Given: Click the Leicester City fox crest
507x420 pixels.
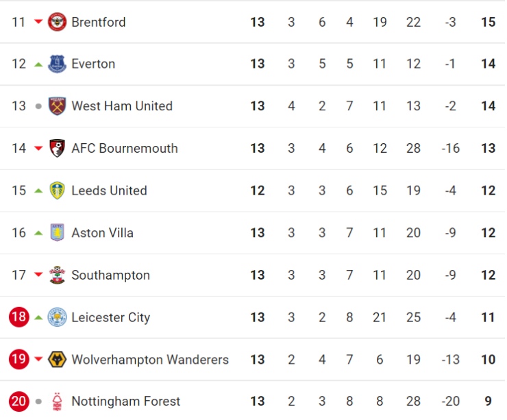Looking at the screenshot, I should pos(58,317).
